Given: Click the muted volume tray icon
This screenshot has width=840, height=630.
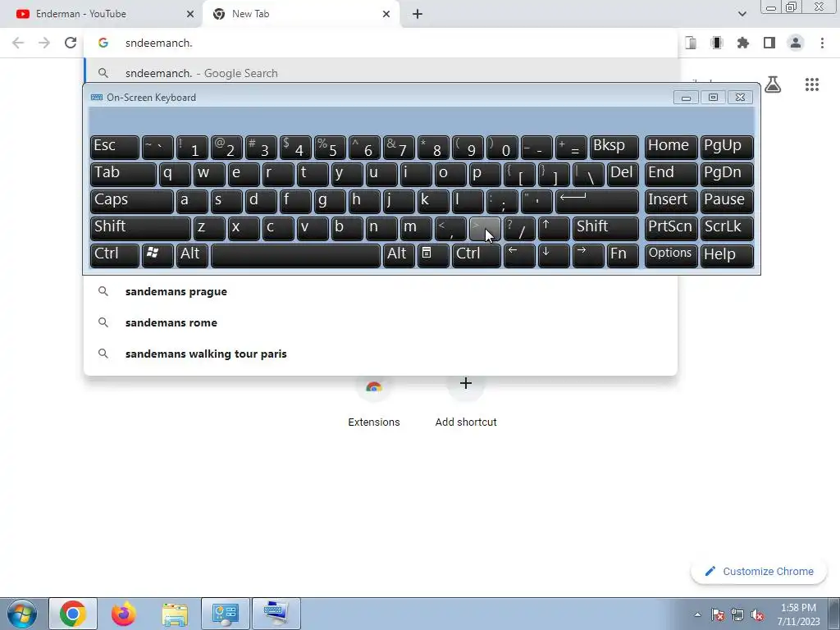Looking at the screenshot, I should (757, 614).
